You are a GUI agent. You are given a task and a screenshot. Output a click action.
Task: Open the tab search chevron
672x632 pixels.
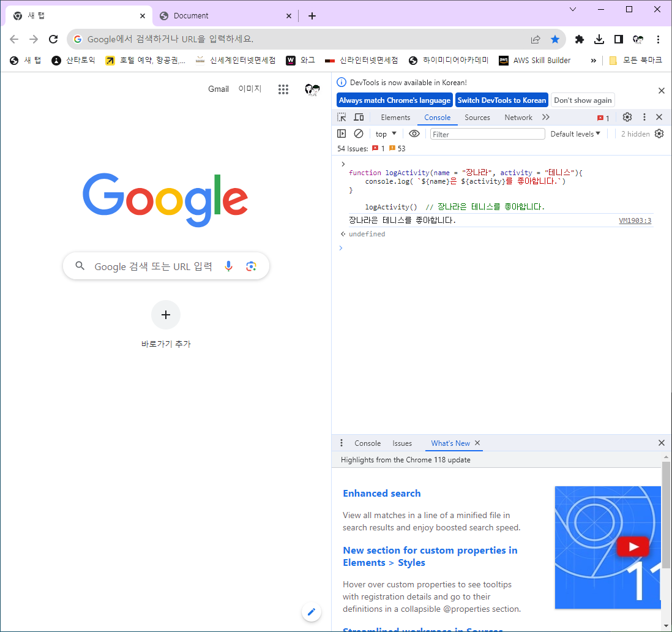click(x=573, y=9)
